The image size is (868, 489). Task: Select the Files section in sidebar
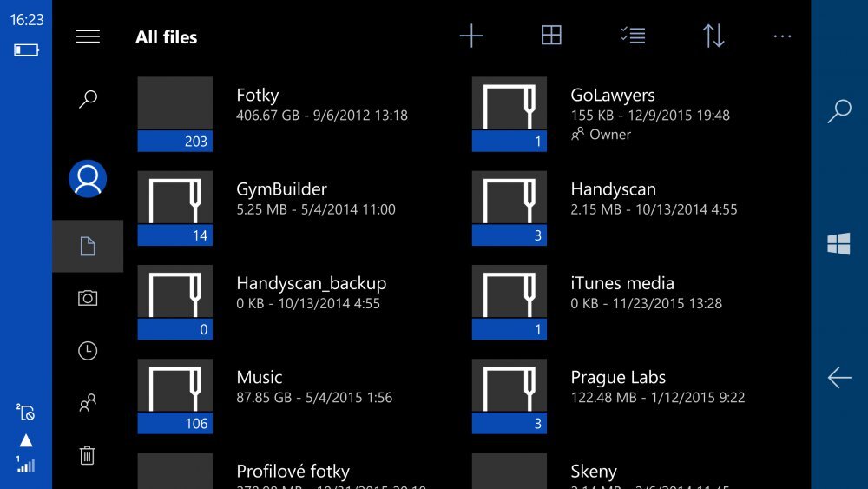pos(88,246)
